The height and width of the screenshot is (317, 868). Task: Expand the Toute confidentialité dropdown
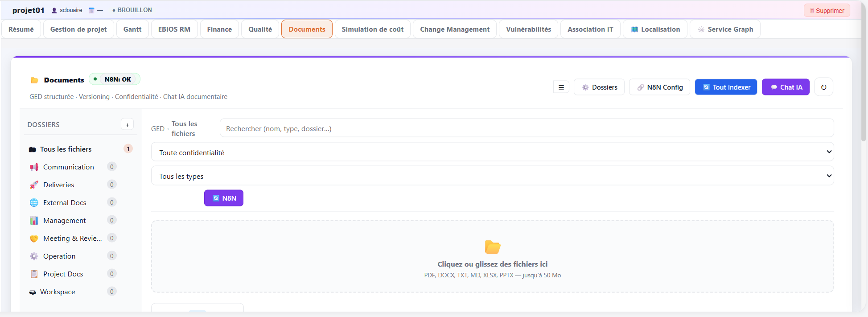click(x=492, y=152)
